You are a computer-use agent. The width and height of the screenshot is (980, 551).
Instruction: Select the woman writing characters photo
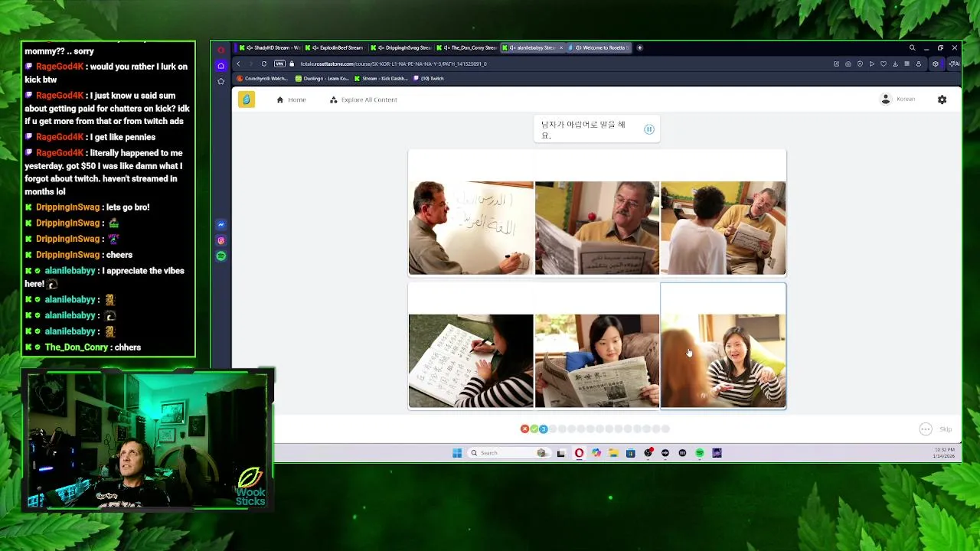[x=471, y=360]
